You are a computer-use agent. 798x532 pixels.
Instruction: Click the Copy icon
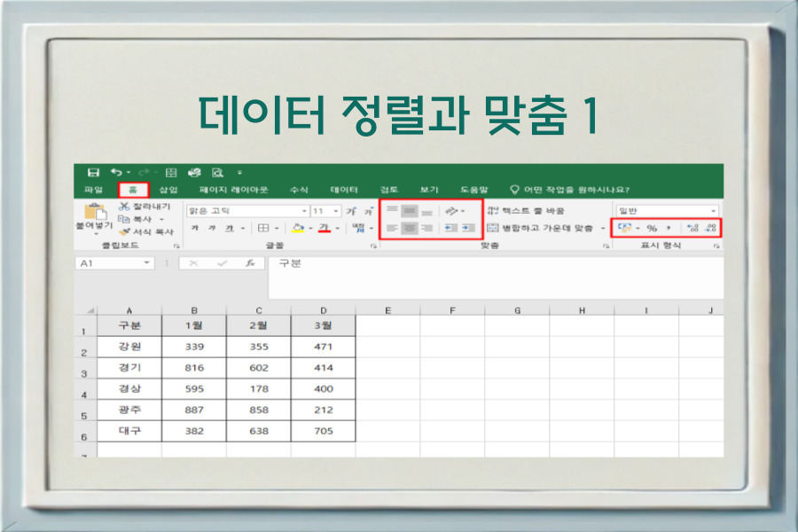[x=123, y=219]
